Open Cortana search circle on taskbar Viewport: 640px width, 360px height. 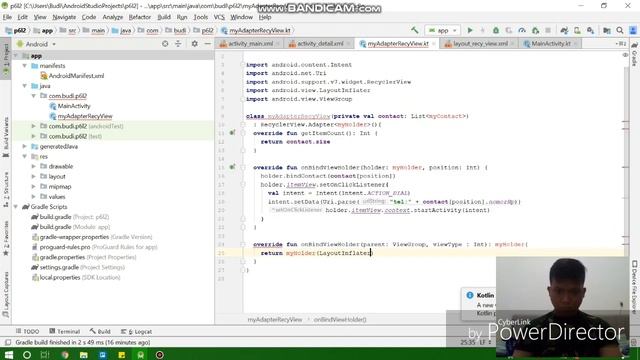tap(27, 355)
